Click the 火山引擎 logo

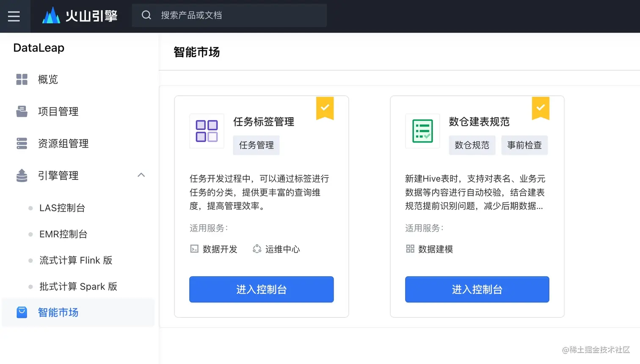tap(80, 16)
